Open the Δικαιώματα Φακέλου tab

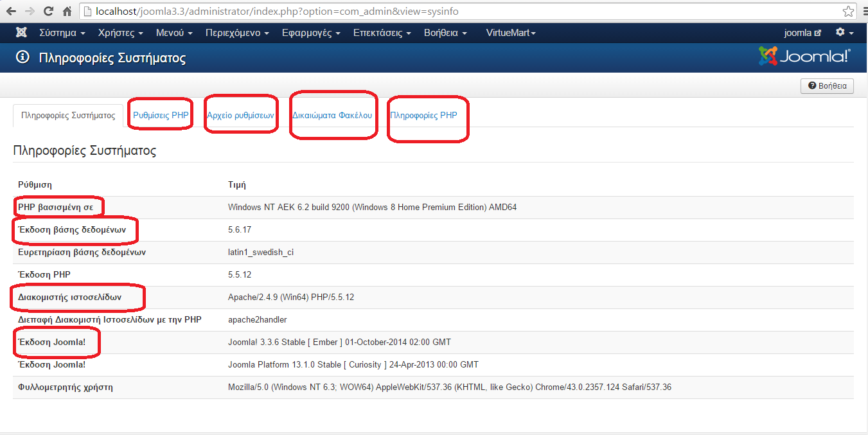coord(332,116)
